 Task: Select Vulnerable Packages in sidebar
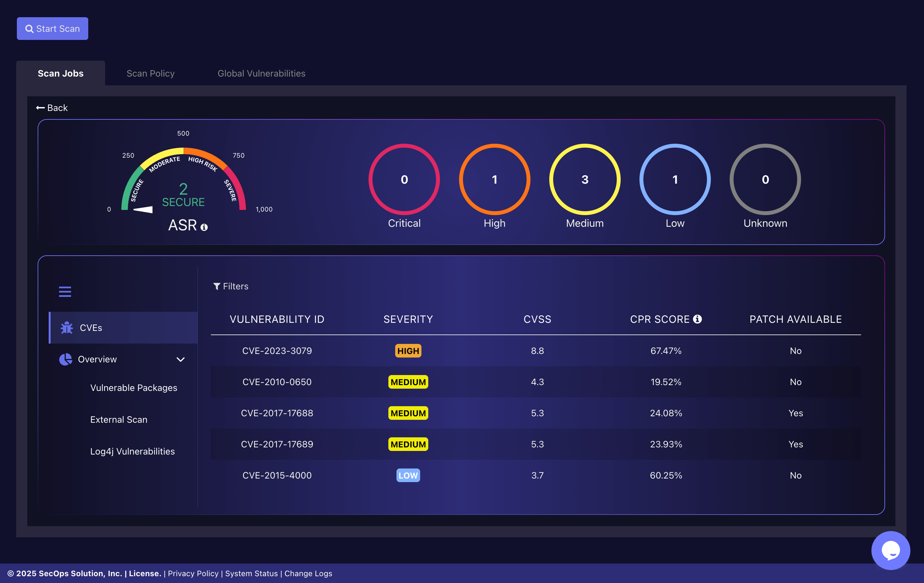(134, 388)
